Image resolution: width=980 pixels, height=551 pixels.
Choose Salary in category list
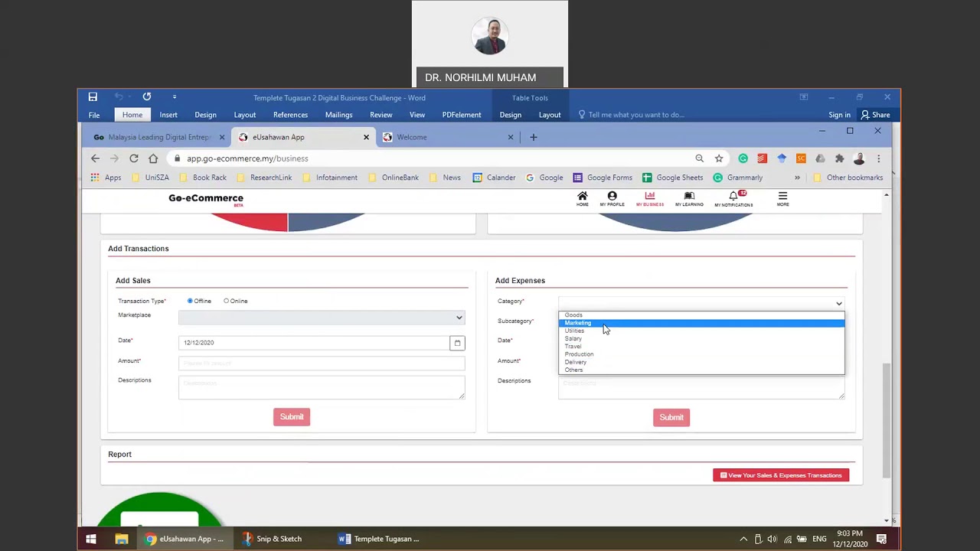pos(701,338)
